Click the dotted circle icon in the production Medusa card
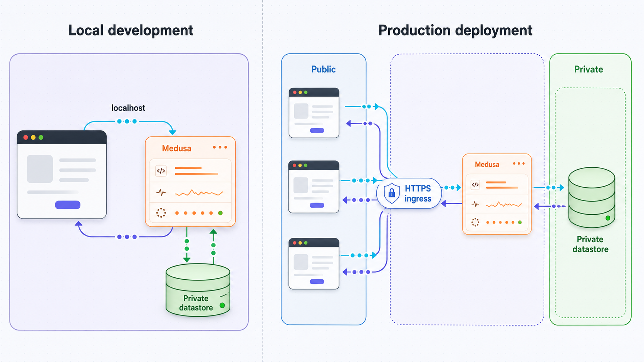The width and height of the screenshot is (644, 362). click(x=475, y=222)
